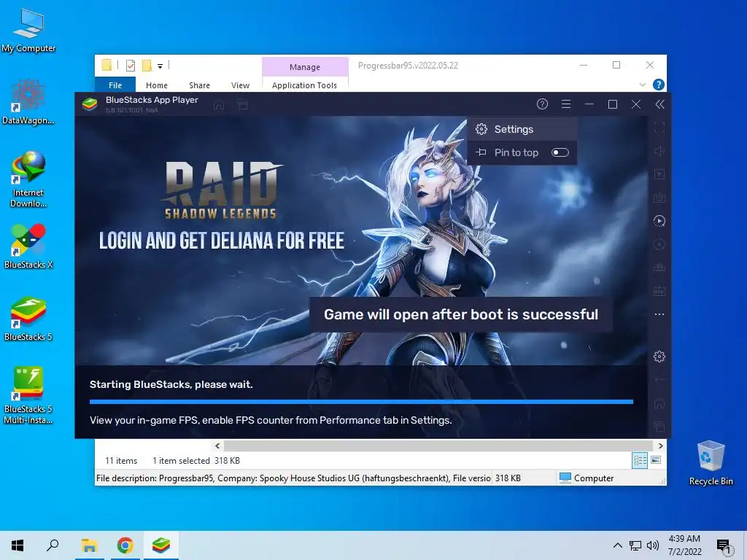747x560 pixels.
Task: Click 'Starting BlueStacks, please wait.' text
Action: [x=171, y=384]
